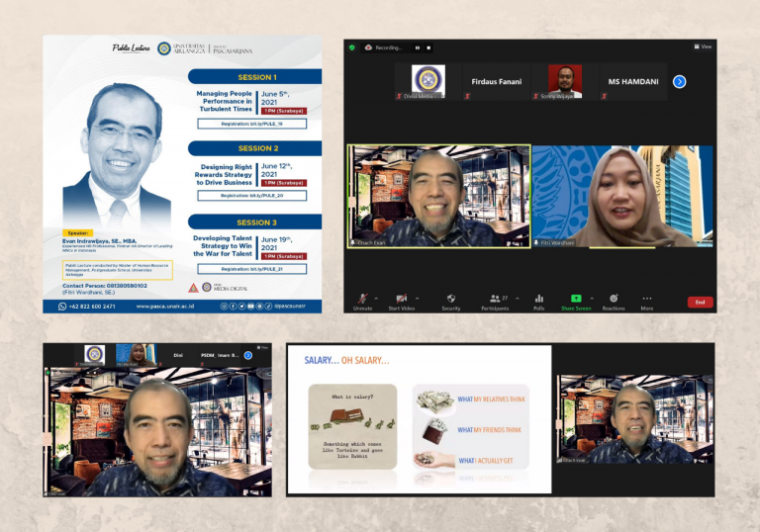Open the More options ellipsis
The image size is (760, 532).
tap(646, 299)
